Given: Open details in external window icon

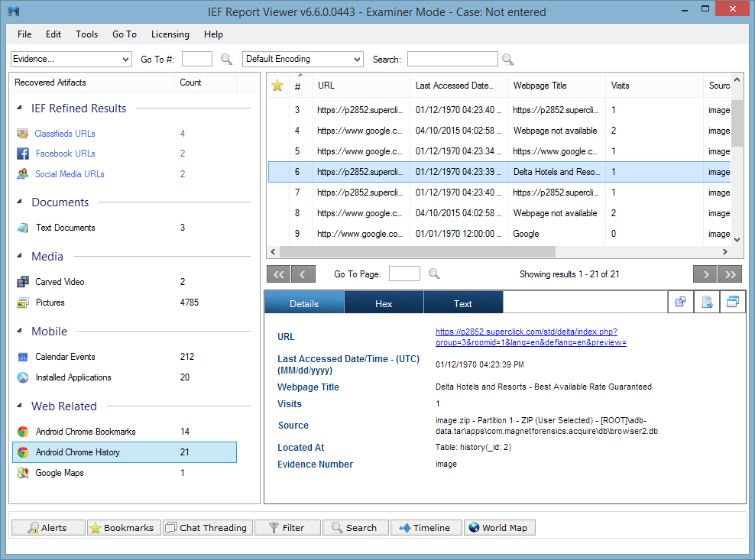Looking at the screenshot, I should (680, 302).
